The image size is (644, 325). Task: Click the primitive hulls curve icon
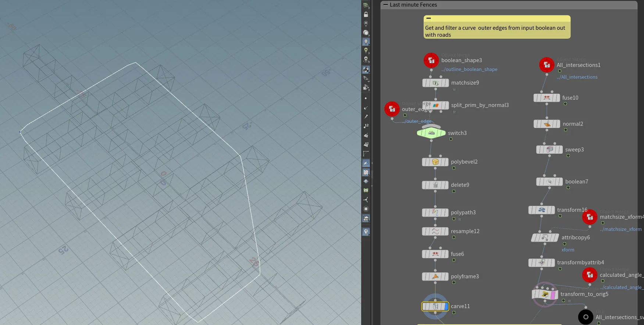tap(366, 154)
